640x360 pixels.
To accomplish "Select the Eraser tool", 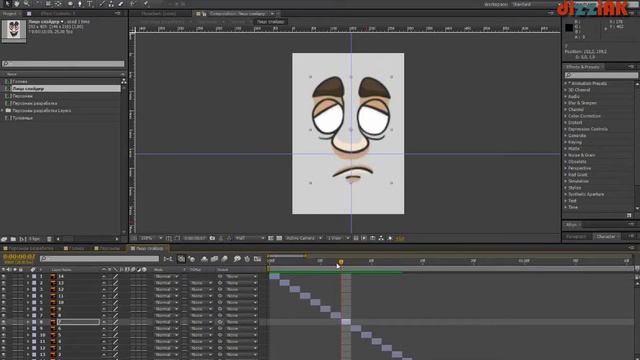I will 121,4.
